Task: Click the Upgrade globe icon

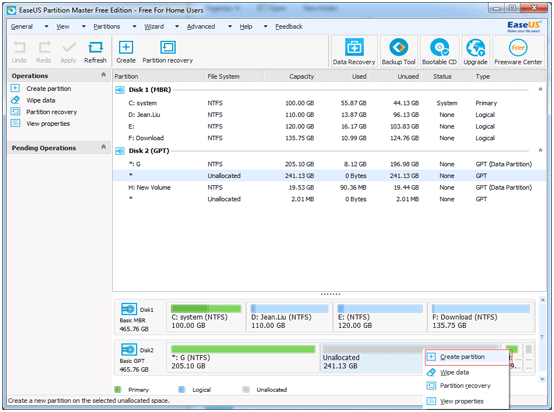Action: tap(476, 47)
